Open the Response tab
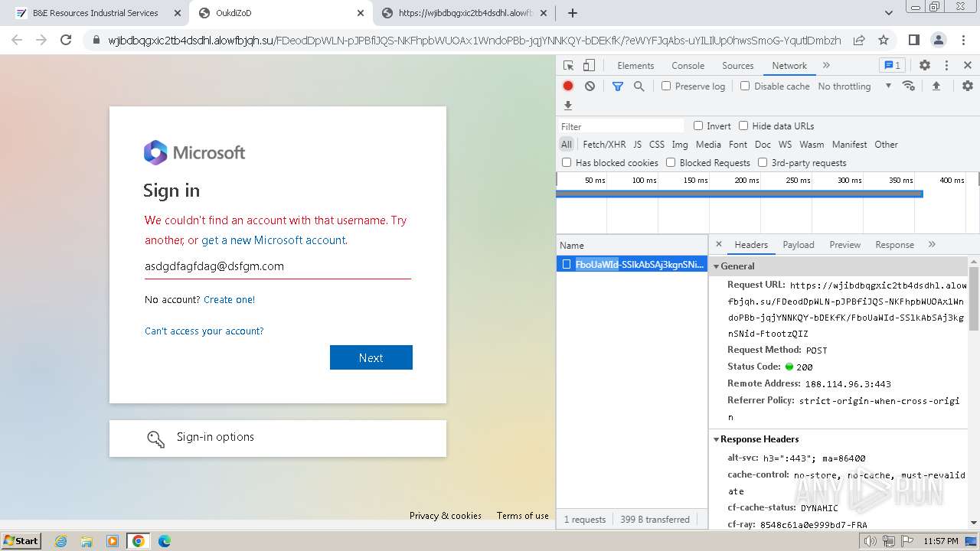Image resolution: width=980 pixels, height=551 pixels. [895, 245]
